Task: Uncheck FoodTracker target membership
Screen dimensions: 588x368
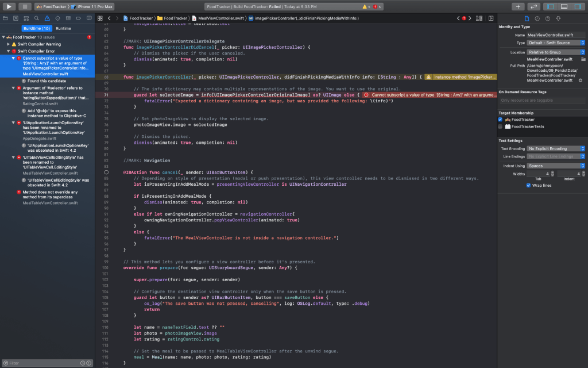Action: tap(500, 120)
